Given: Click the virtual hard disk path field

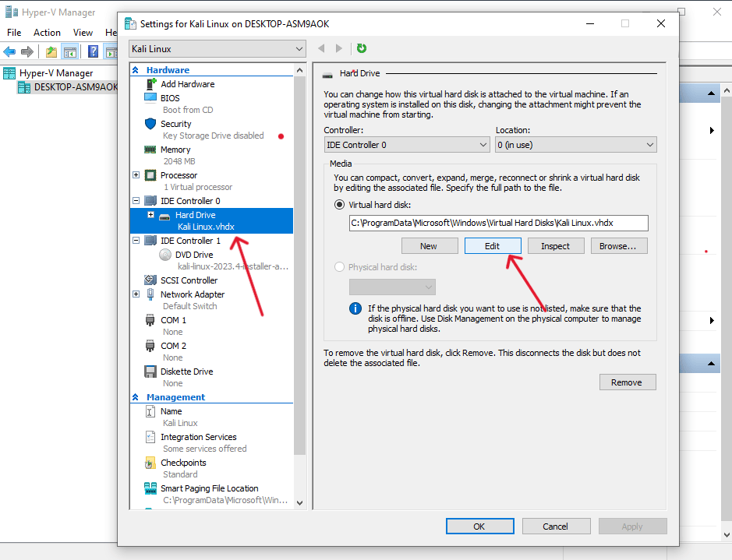Looking at the screenshot, I should pos(498,223).
